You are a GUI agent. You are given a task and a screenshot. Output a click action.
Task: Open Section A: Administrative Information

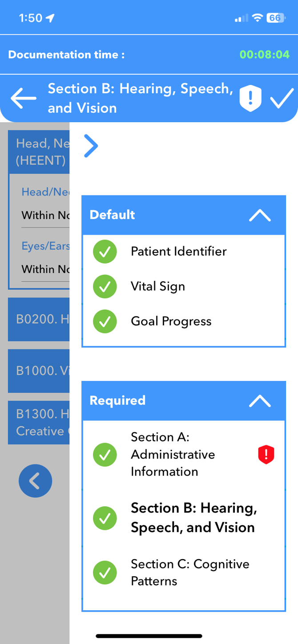coord(173,455)
